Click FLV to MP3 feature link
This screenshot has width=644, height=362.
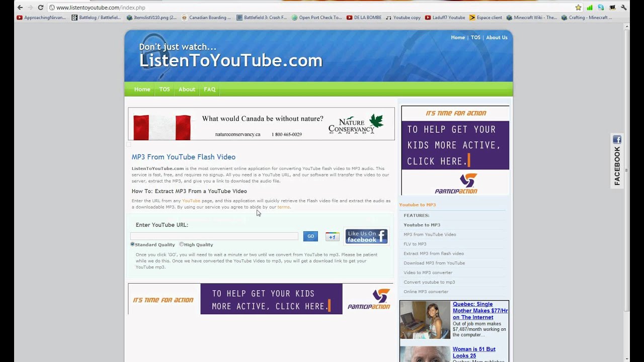coord(415,244)
